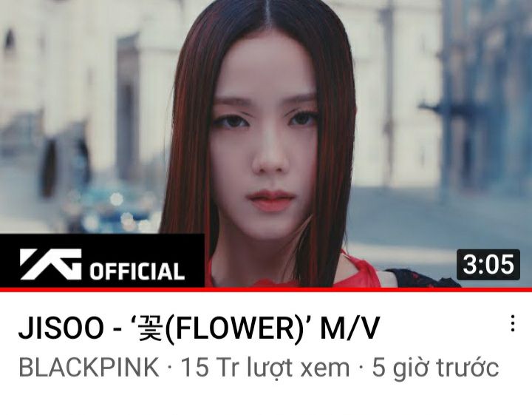532x415 pixels.
Task: Click the 3:05 duration badge
Action: click(x=488, y=265)
